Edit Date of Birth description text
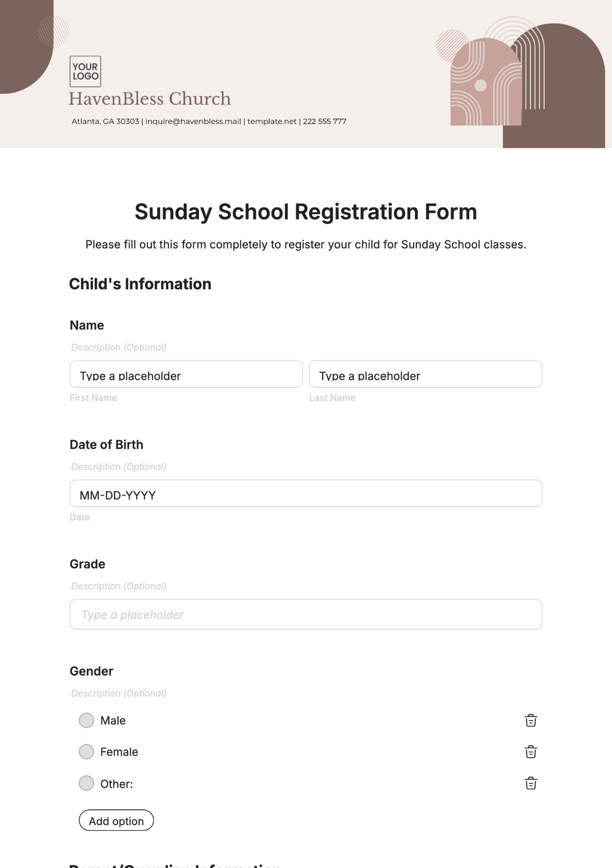This screenshot has height=868, width=612. point(119,467)
